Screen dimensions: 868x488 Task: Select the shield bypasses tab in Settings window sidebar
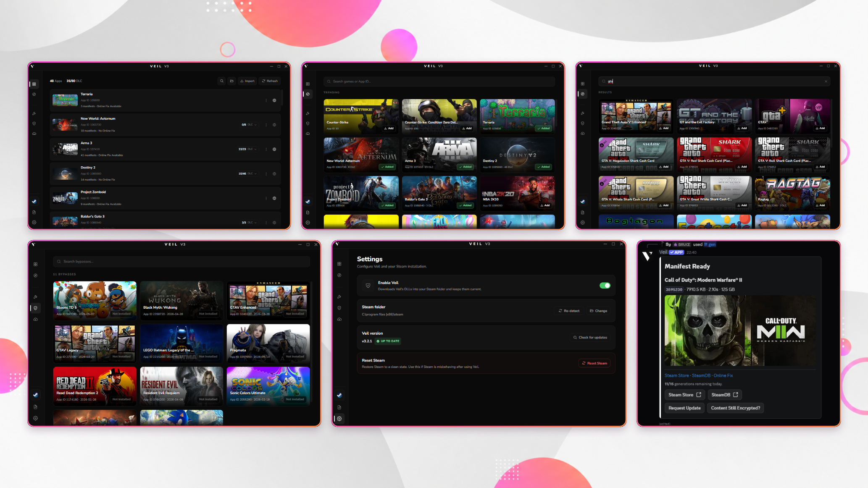[x=339, y=308]
